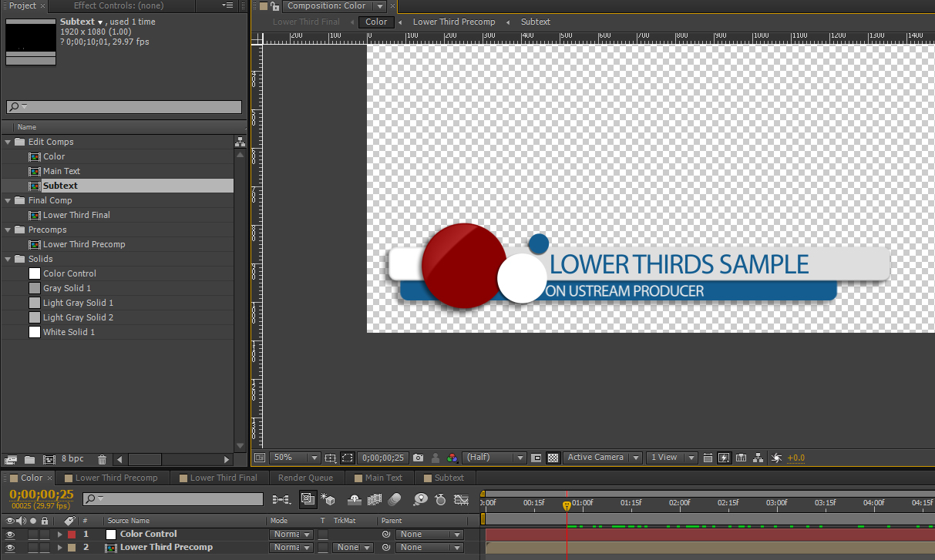The width and height of the screenshot is (935, 560).
Task: Enable Frame Blending for timeline
Action: (x=375, y=500)
